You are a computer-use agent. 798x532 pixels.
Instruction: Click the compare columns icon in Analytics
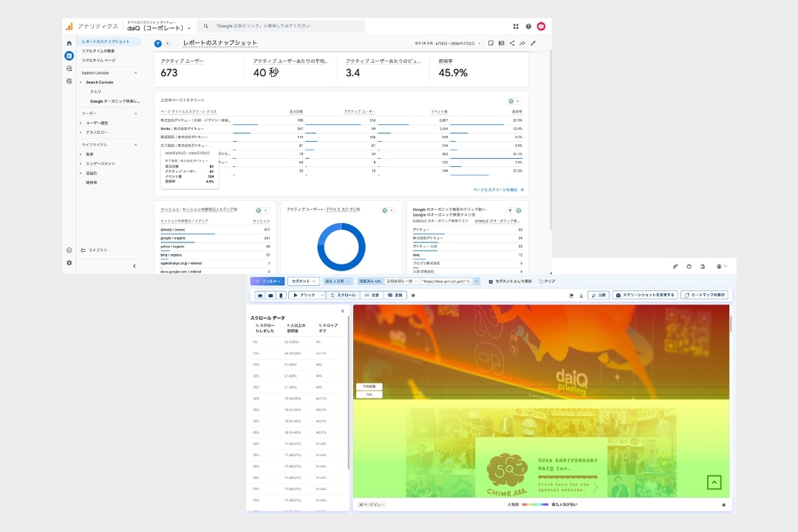pos(501,44)
